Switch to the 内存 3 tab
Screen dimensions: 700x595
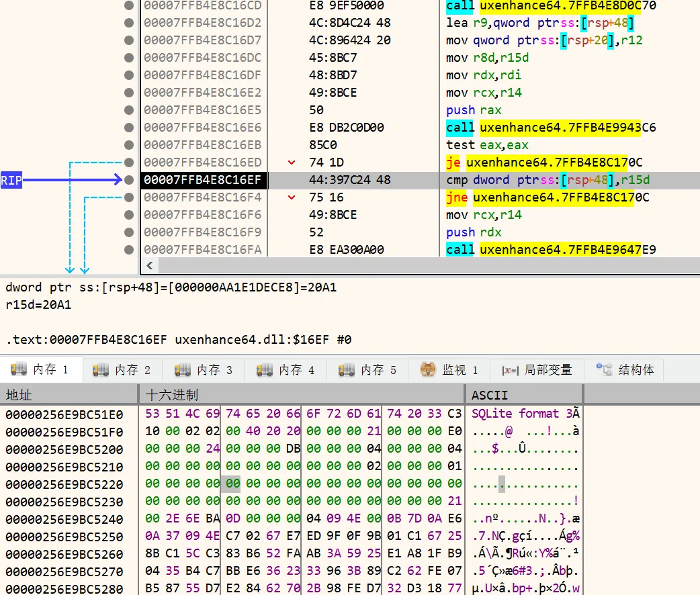point(204,369)
